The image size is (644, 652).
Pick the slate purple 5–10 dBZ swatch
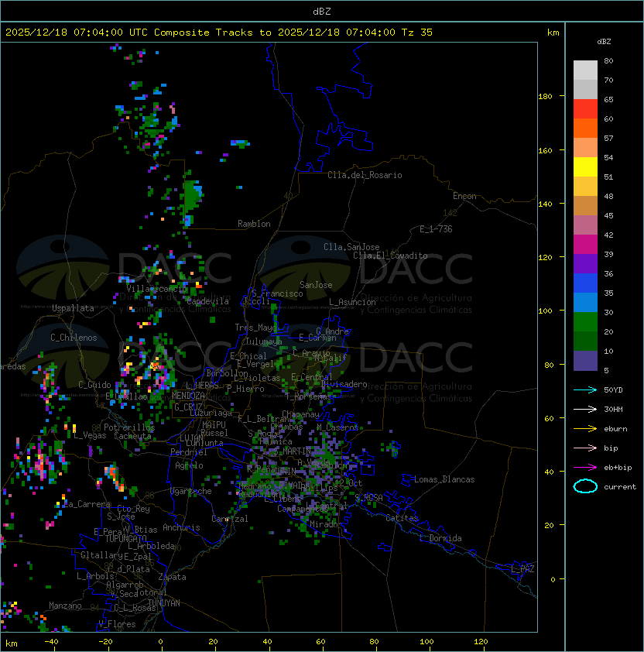click(585, 361)
